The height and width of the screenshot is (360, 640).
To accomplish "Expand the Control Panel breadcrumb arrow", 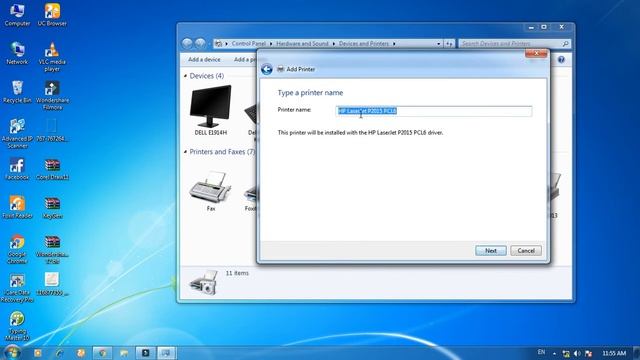I will point(271,44).
